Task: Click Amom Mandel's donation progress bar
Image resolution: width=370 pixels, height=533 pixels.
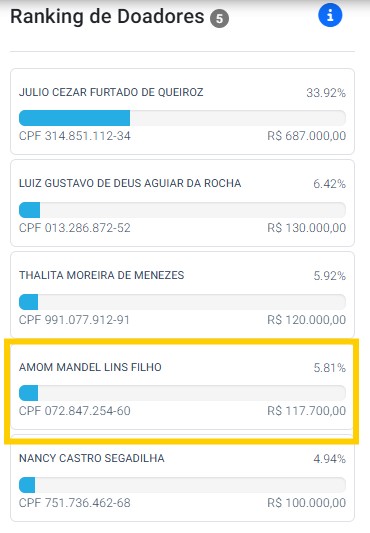Action: [x=182, y=393]
